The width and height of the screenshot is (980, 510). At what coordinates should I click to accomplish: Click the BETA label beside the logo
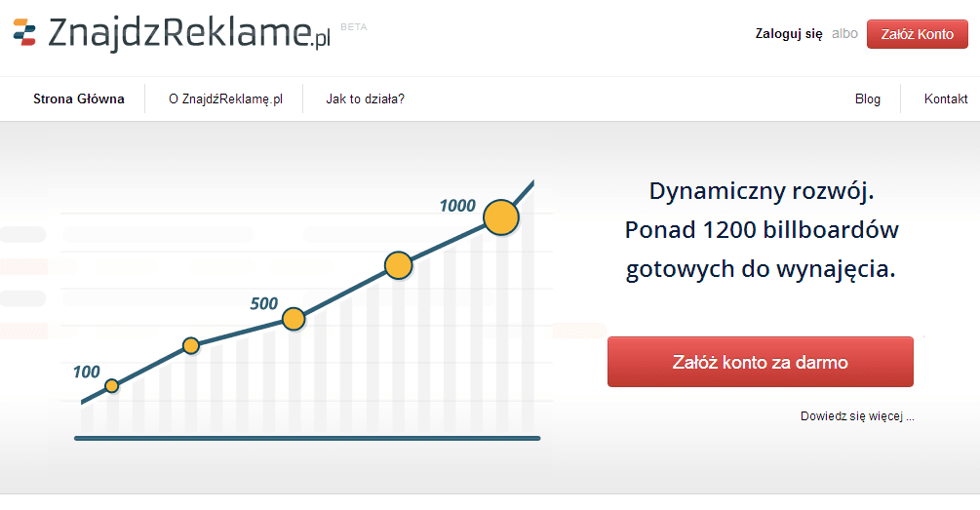click(x=353, y=27)
